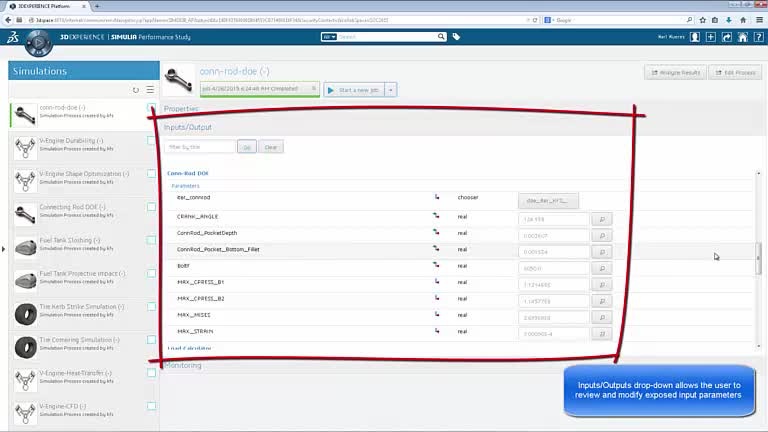Click browse button for CRANK_ANGLE value
This screenshot has height=432, width=768.
[602, 219]
